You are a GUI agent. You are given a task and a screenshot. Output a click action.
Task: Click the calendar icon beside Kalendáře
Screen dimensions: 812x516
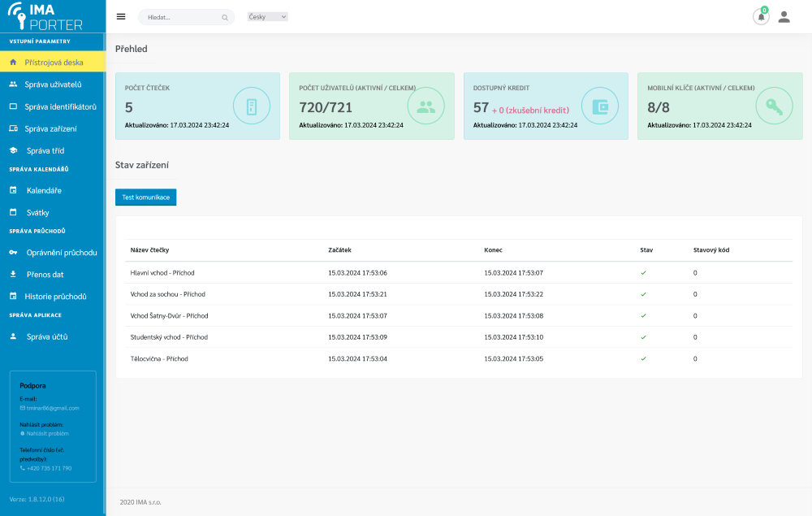pyautogui.click(x=14, y=190)
